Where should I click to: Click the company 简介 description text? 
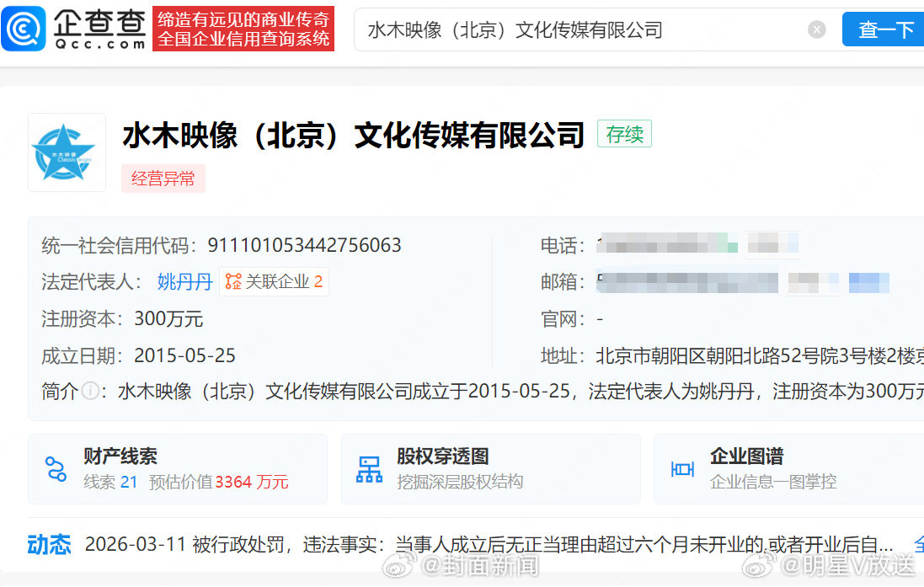point(521,391)
